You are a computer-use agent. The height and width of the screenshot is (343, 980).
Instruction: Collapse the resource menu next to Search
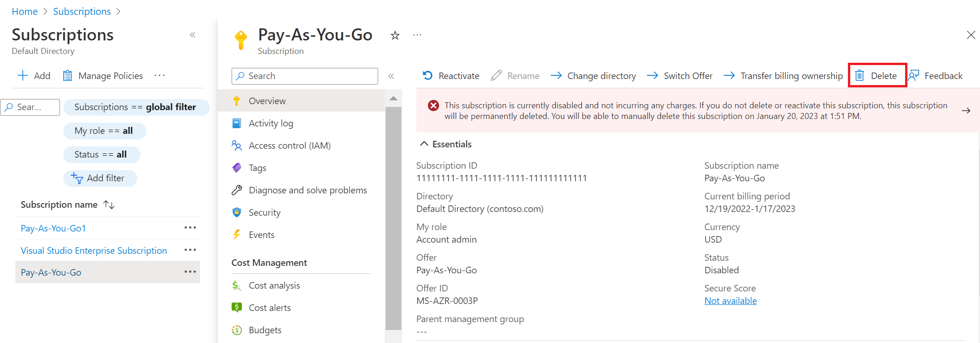pyautogui.click(x=391, y=76)
